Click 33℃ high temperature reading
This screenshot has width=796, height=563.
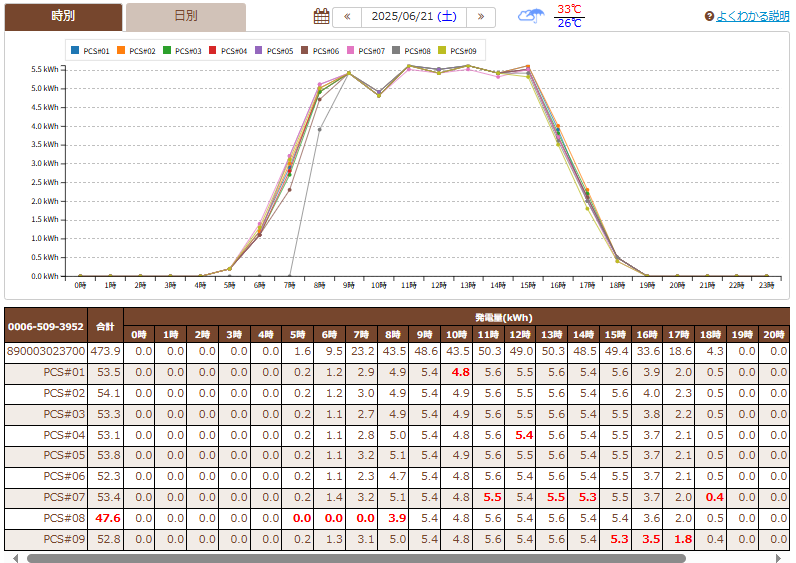click(x=569, y=10)
